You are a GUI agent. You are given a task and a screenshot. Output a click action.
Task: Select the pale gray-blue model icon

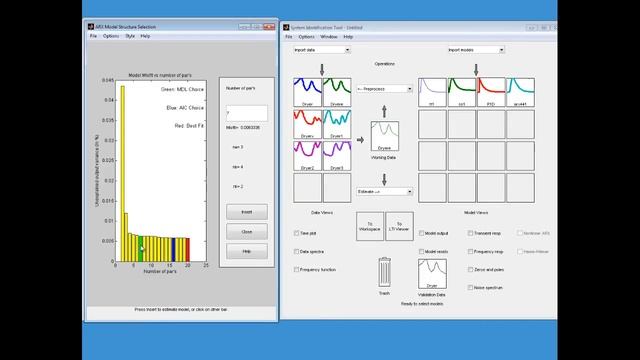pyautogui.click(x=432, y=92)
